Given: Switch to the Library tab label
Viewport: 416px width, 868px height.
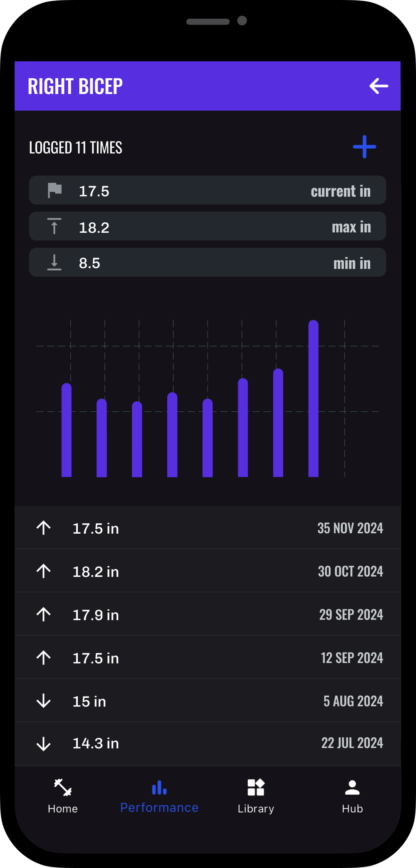Looking at the screenshot, I should click(x=256, y=808).
